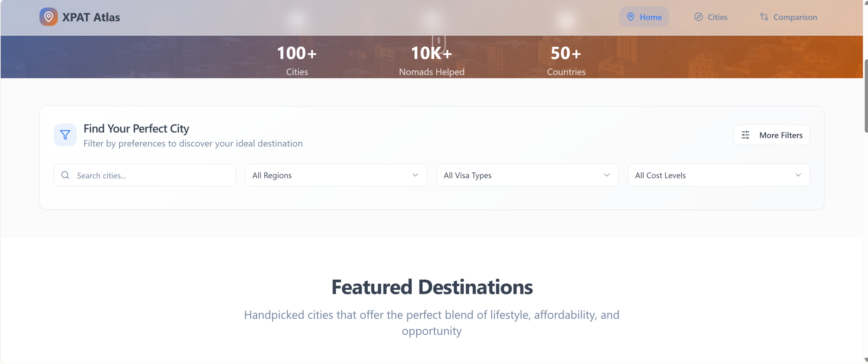
Task: Click the Comparison arrows icon
Action: tap(764, 17)
